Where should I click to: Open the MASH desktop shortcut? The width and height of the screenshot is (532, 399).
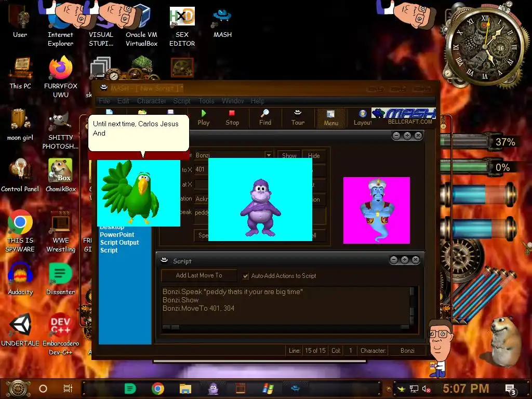pyautogui.click(x=222, y=23)
